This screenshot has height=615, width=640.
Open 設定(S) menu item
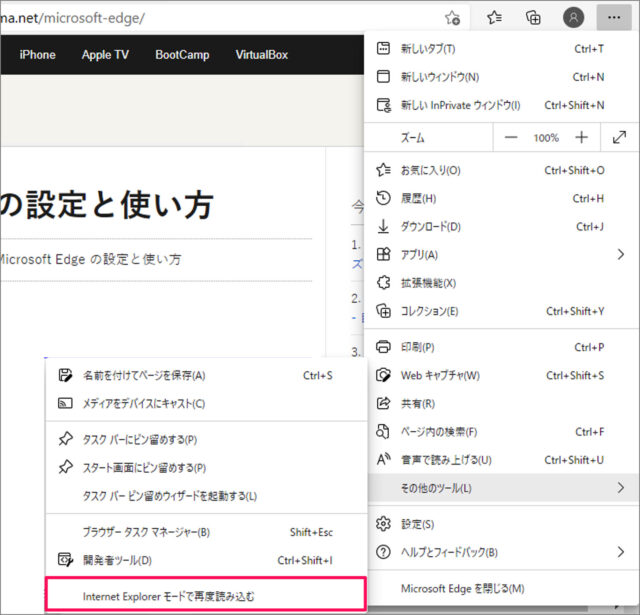(x=501, y=524)
